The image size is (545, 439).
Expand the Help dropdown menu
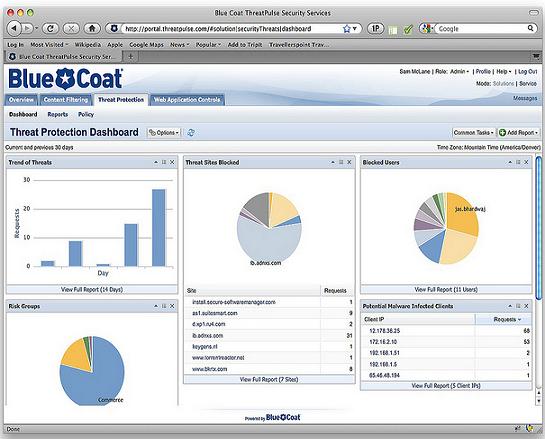pyautogui.click(x=504, y=72)
